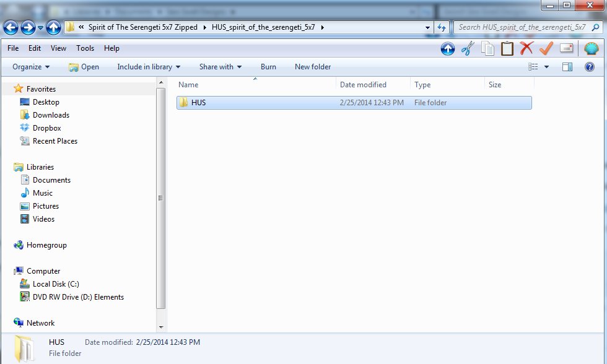Open recent pages dropdown beside Forward arrow
607x364 pixels.
tap(40, 28)
